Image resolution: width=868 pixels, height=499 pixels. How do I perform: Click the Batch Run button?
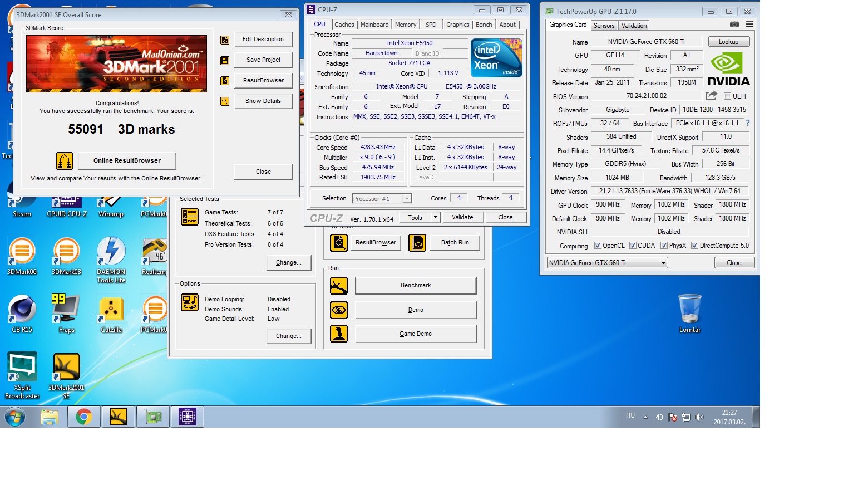click(455, 243)
